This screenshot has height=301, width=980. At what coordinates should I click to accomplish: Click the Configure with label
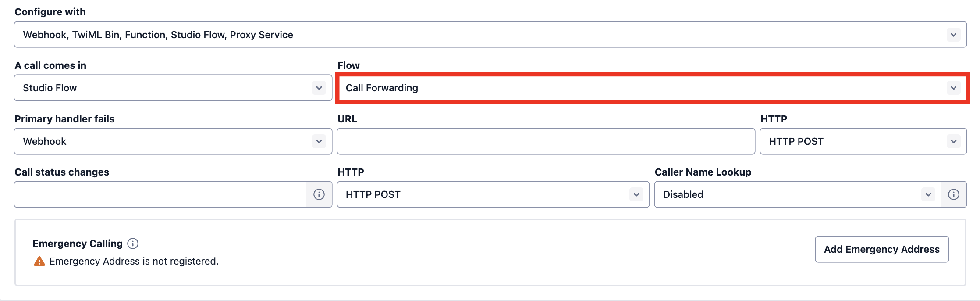pos(50,12)
